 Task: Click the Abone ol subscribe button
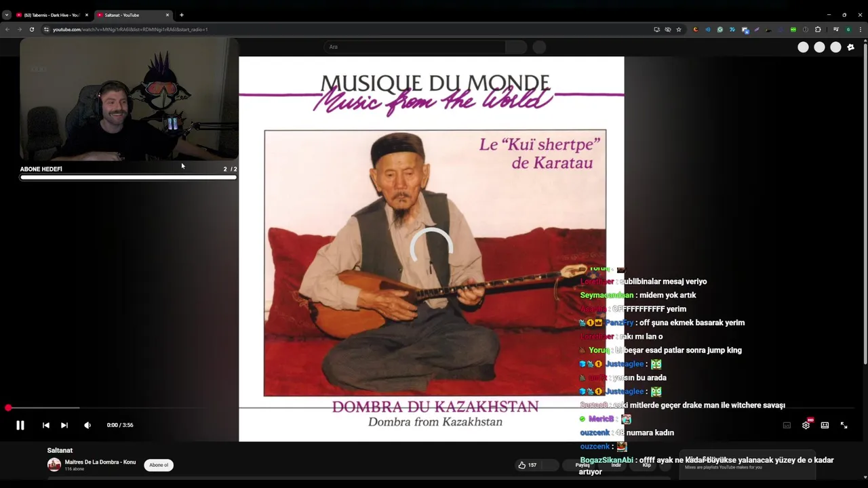click(x=159, y=465)
